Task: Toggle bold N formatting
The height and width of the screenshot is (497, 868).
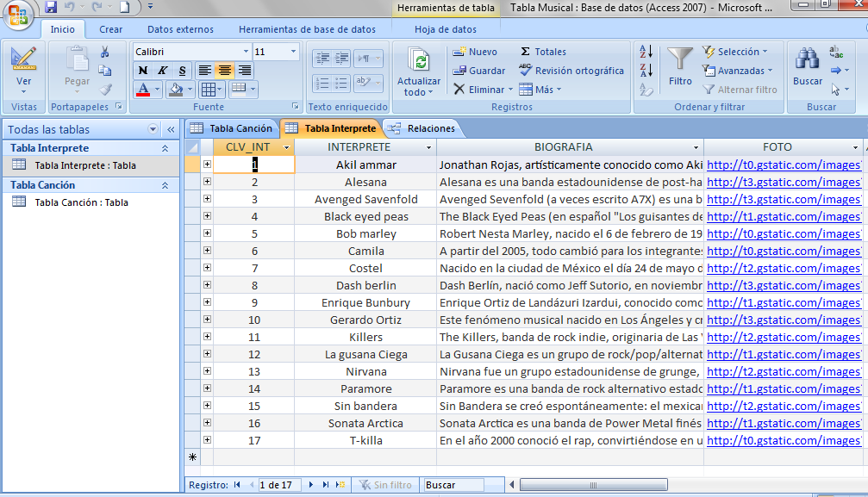Action: click(x=143, y=71)
